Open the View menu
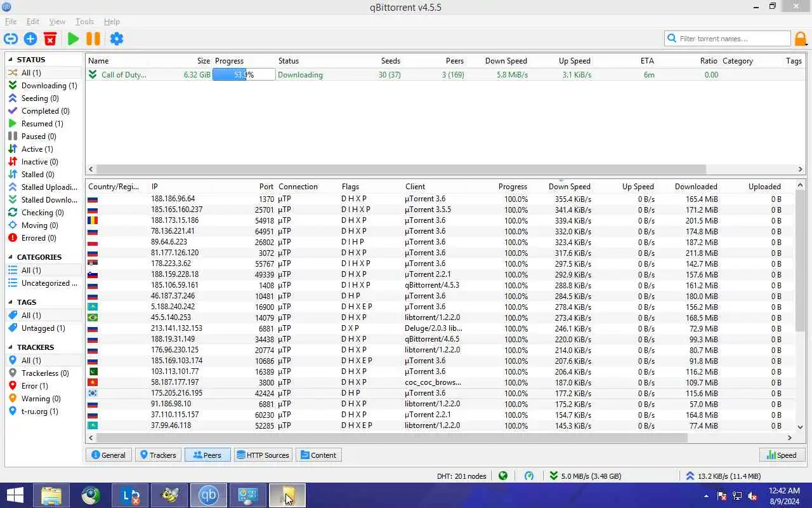 (x=57, y=22)
